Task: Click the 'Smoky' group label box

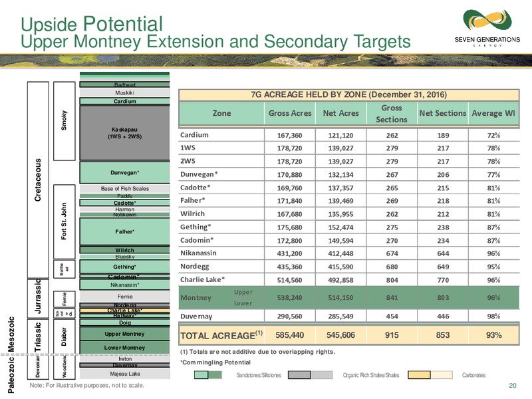Action: point(64,120)
